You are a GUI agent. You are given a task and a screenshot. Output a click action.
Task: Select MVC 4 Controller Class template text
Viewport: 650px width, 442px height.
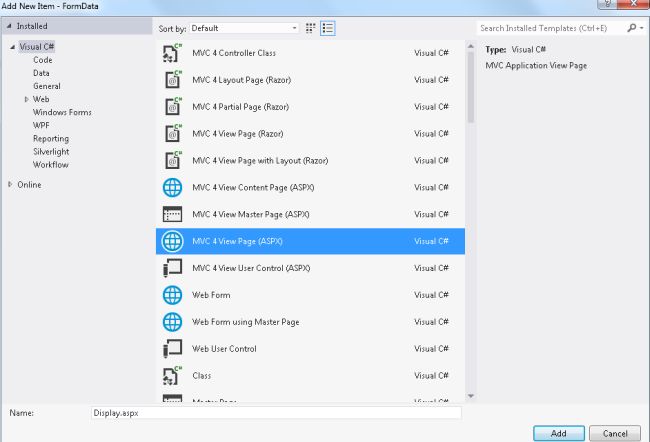(234, 53)
